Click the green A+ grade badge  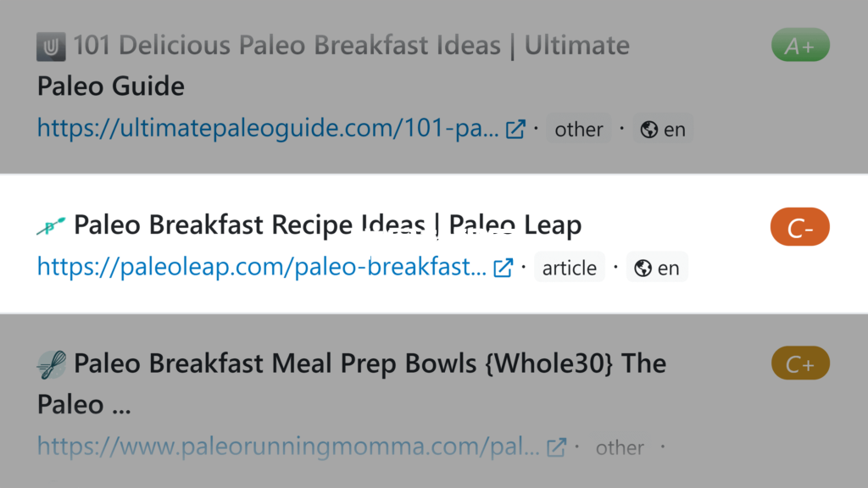(800, 45)
